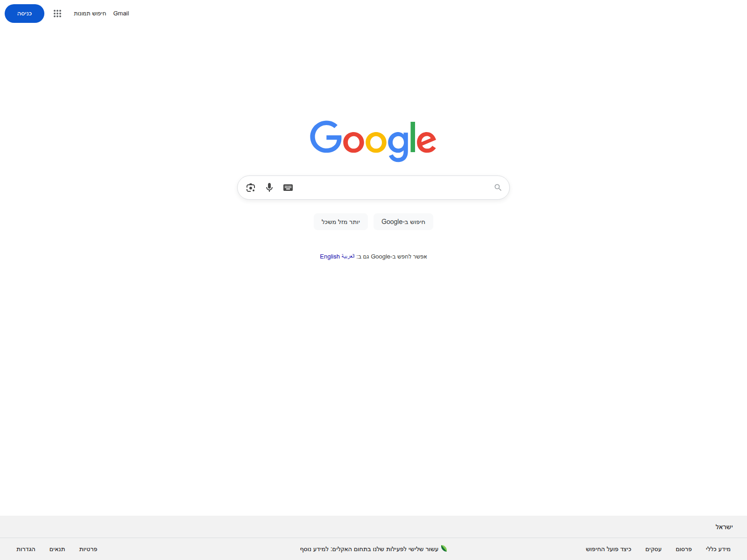Click the יותר מזל משכל button
Screen dimensions: 747x560
pyautogui.click(x=341, y=222)
